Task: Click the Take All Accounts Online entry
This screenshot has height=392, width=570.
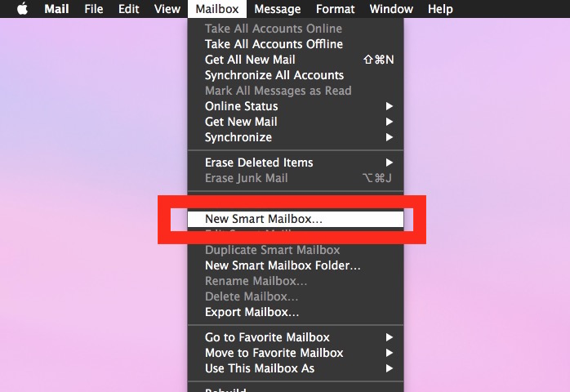Action: [x=296, y=29]
